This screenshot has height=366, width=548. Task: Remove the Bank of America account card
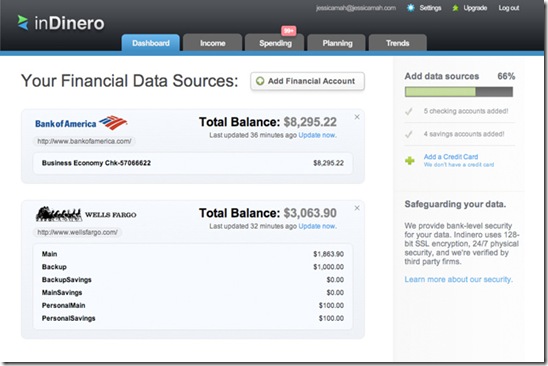(x=357, y=117)
